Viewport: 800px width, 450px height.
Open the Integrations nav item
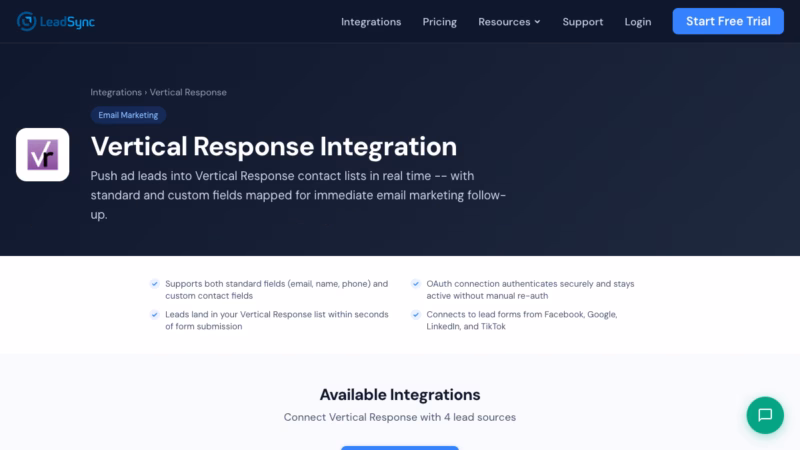(371, 22)
